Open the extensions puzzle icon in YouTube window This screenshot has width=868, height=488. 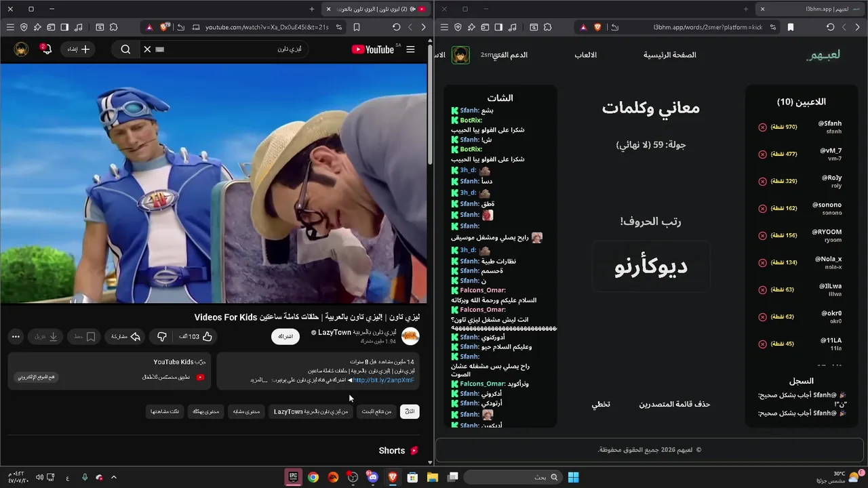coord(113,27)
